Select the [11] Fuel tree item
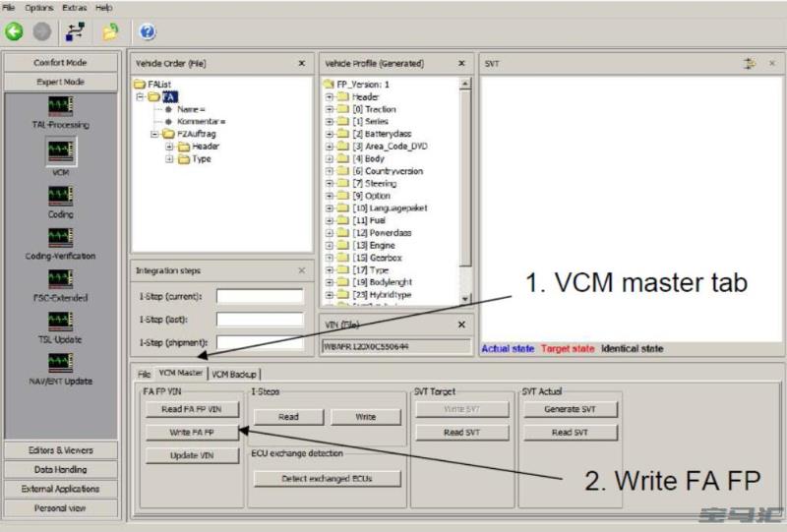 pyautogui.click(x=369, y=220)
